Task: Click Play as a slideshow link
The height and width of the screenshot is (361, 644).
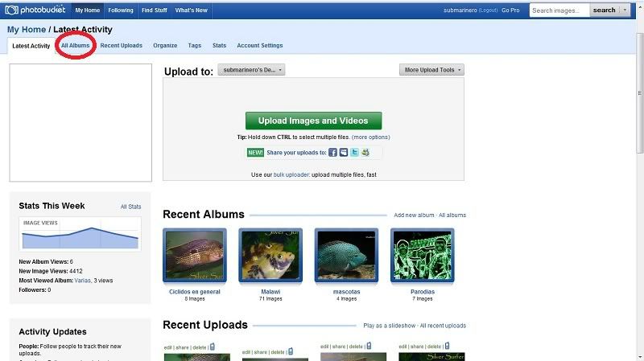Action: tap(390, 326)
